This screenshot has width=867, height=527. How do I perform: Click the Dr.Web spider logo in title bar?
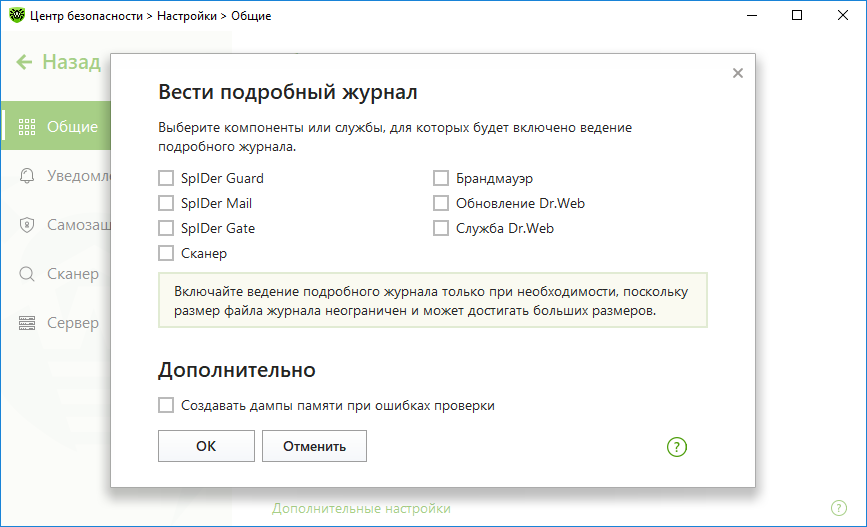click(17, 15)
